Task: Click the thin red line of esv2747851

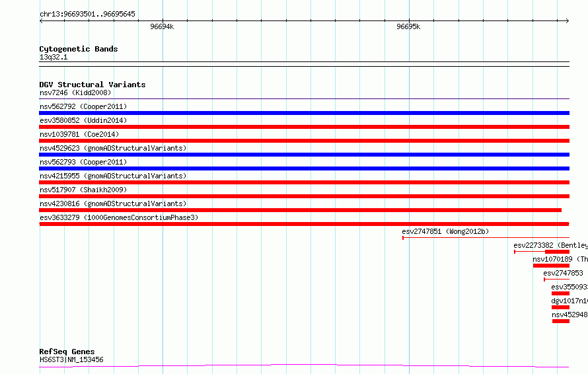Action: tap(486, 237)
